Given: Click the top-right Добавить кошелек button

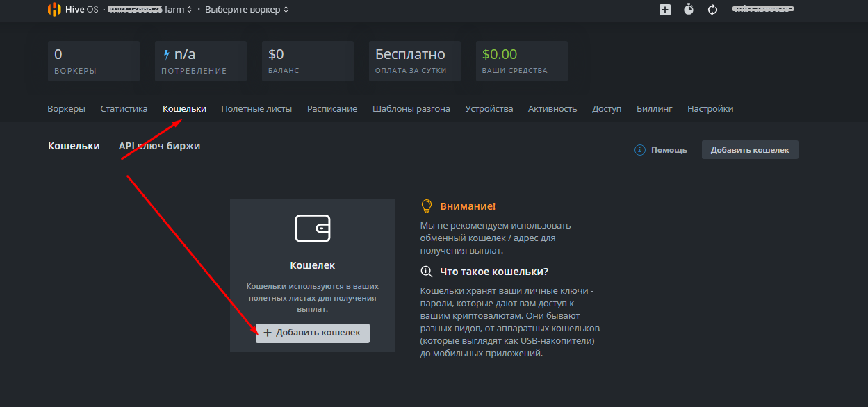Looking at the screenshot, I should (x=750, y=150).
